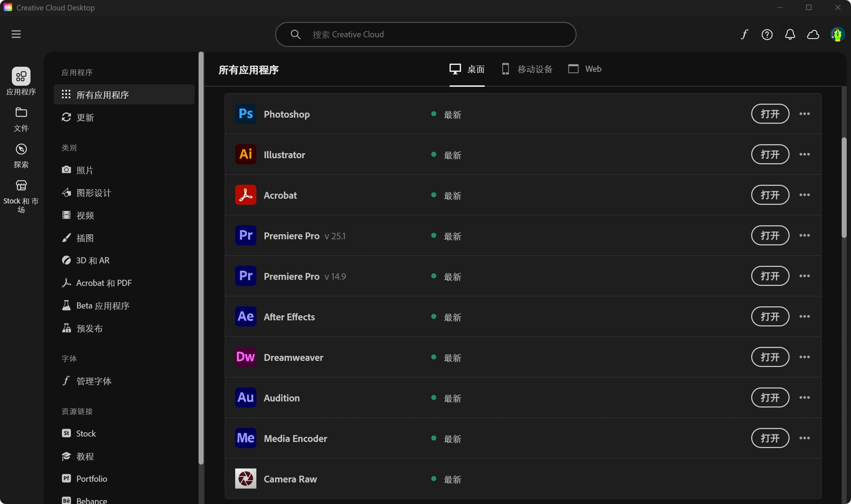The width and height of the screenshot is (851, 504).
Task: Click 打开 button for Dreamweaver
Action: tap(770, 357)
